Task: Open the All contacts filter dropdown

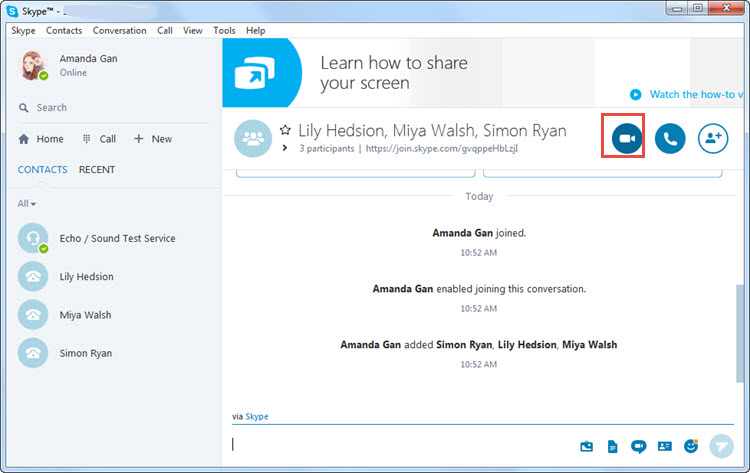Action: [x=27, y=204]
